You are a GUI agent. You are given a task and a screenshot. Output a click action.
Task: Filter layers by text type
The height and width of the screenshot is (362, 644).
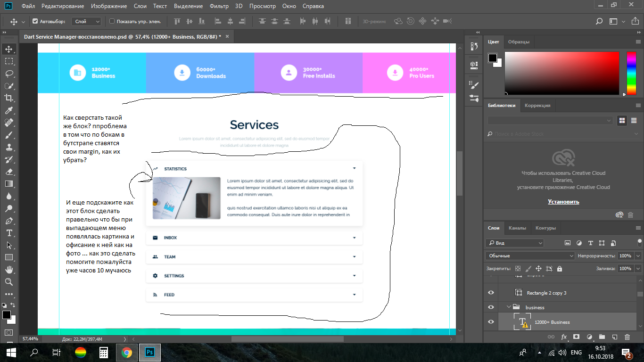(x=590, y=243)
